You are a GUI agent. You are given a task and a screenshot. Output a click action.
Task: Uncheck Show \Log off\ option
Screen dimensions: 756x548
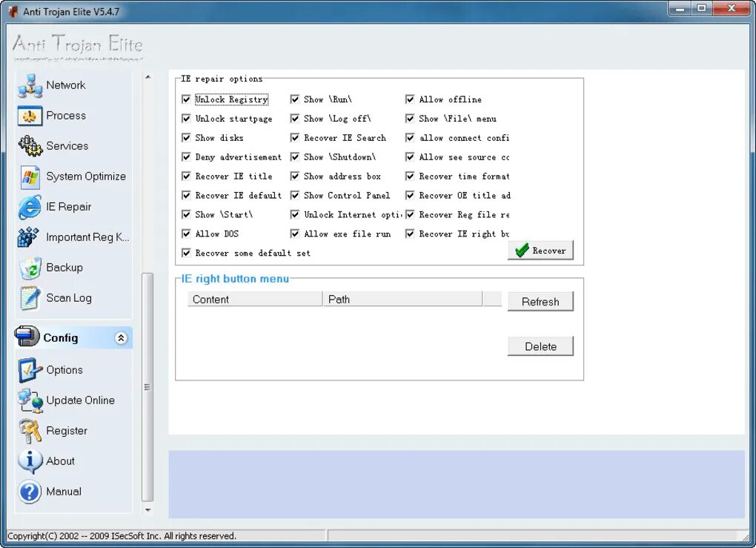[294, 119]
